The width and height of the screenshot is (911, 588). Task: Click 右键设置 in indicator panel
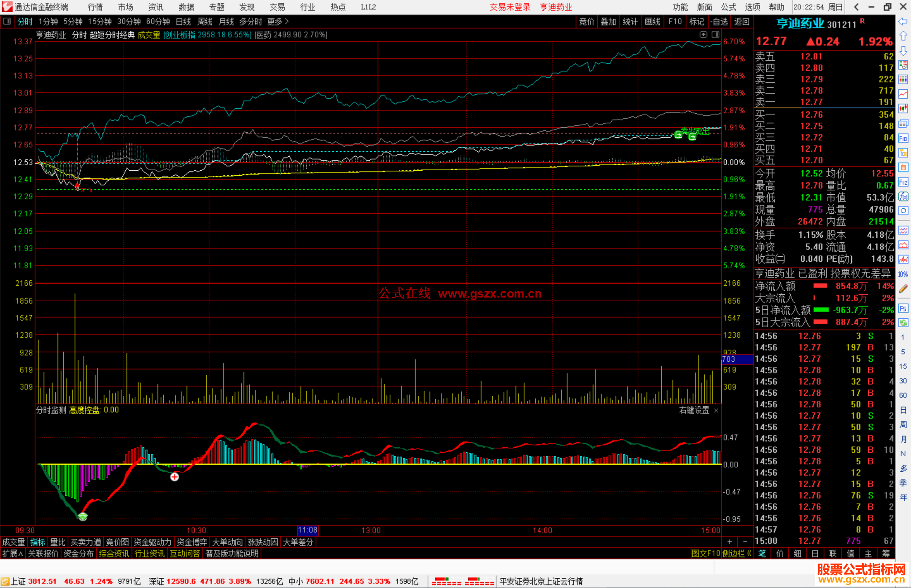pos(694,410)
